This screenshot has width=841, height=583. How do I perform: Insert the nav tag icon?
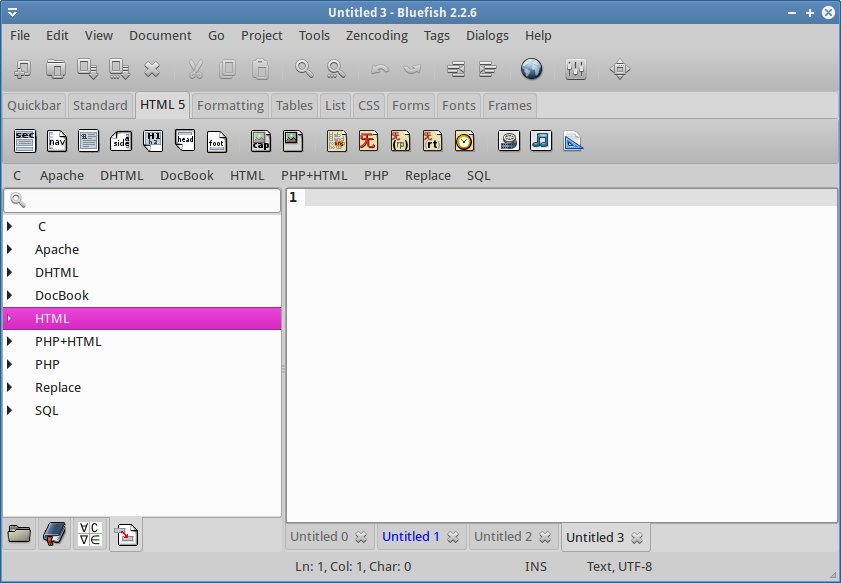(x=57, y=141)
